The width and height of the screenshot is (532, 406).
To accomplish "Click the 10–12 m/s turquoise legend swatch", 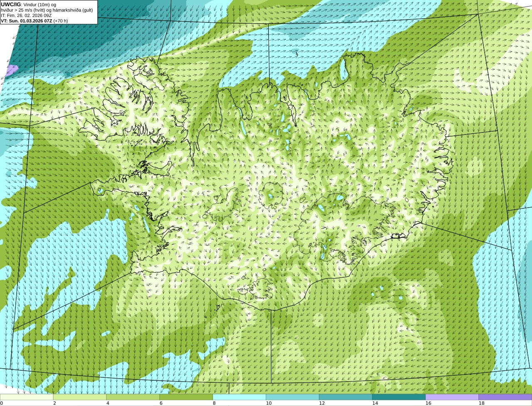I will (x=293, y=397).
